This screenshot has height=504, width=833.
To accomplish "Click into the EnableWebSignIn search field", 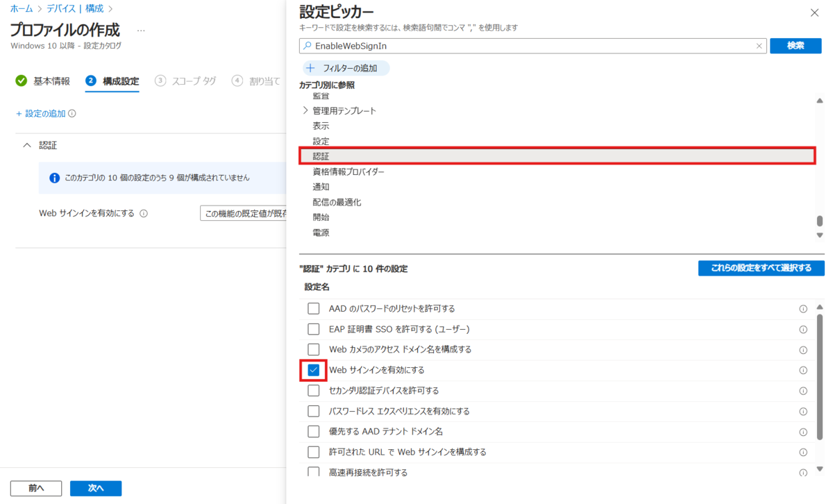I will click(533, 46).
